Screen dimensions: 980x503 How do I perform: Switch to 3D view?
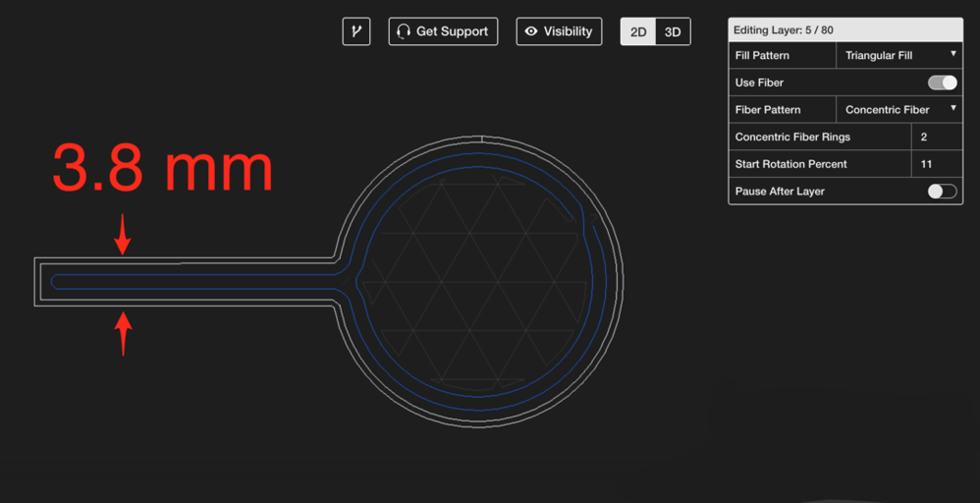click(x=673, y=31)
